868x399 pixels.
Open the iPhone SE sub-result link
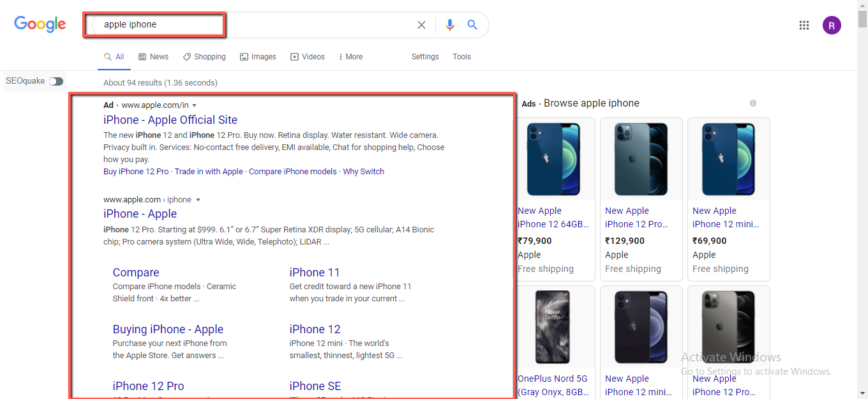pos(315,386)
